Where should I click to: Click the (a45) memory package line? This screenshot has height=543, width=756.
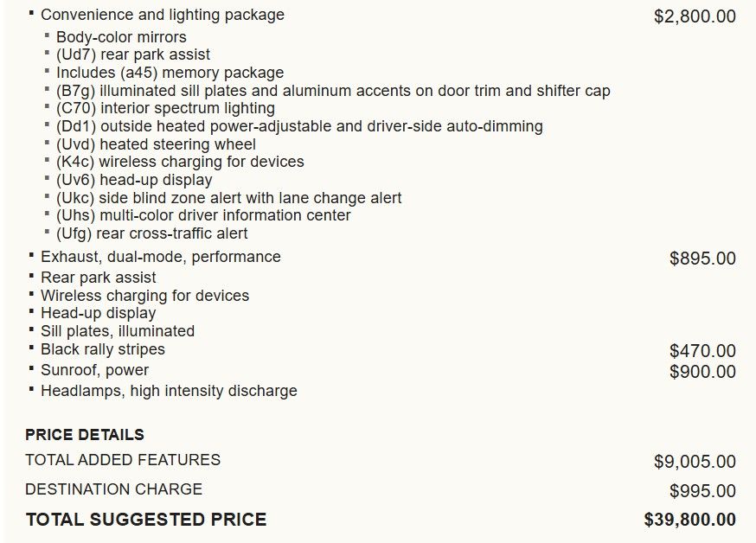(x=170, y=73)
